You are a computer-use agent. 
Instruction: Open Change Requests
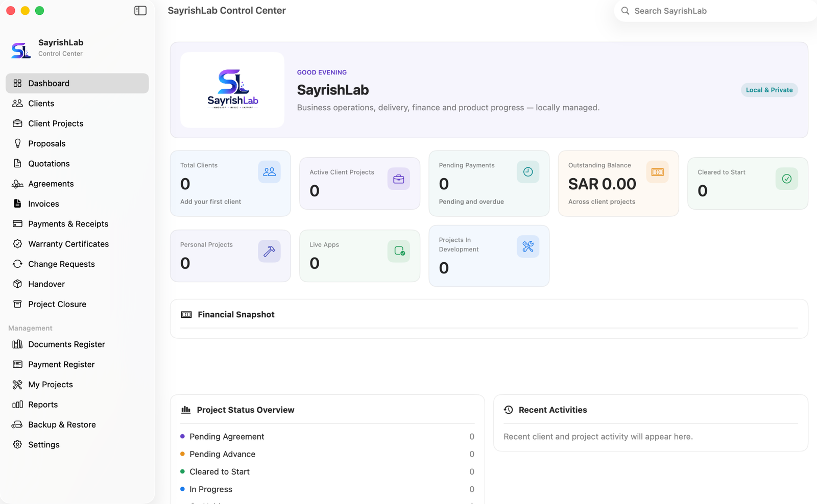(x=77, y=264)
